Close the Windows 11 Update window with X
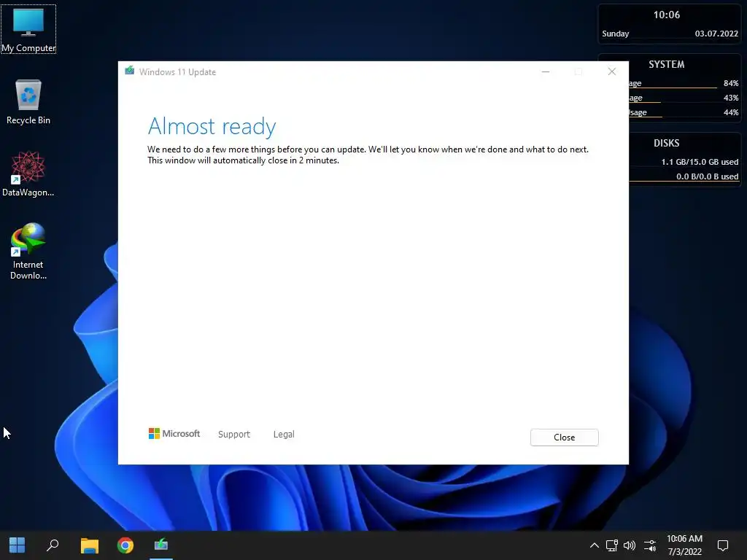Image resolution: width=747 pixels, height=560 pixels. [612, 71]
